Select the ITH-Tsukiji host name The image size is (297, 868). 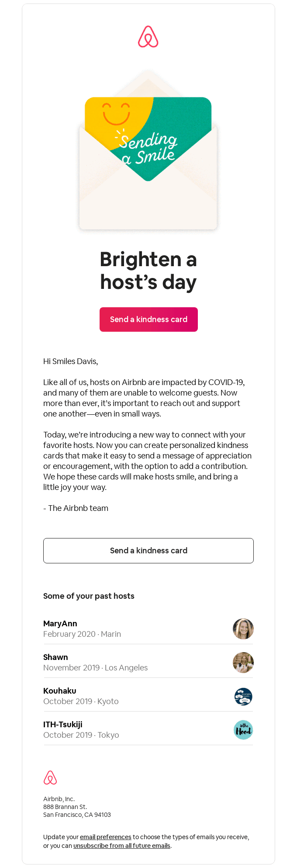click(63, 725)
